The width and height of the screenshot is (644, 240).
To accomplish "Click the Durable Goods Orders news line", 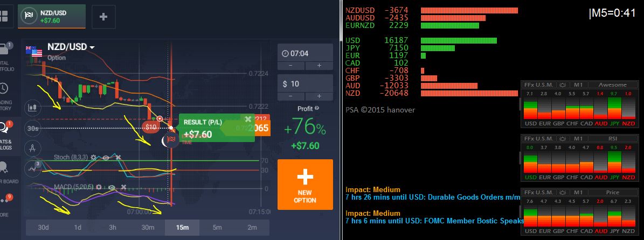I will coord(433,197).
